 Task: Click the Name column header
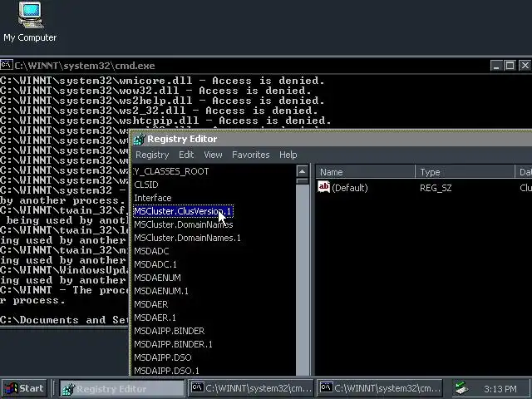366,172
